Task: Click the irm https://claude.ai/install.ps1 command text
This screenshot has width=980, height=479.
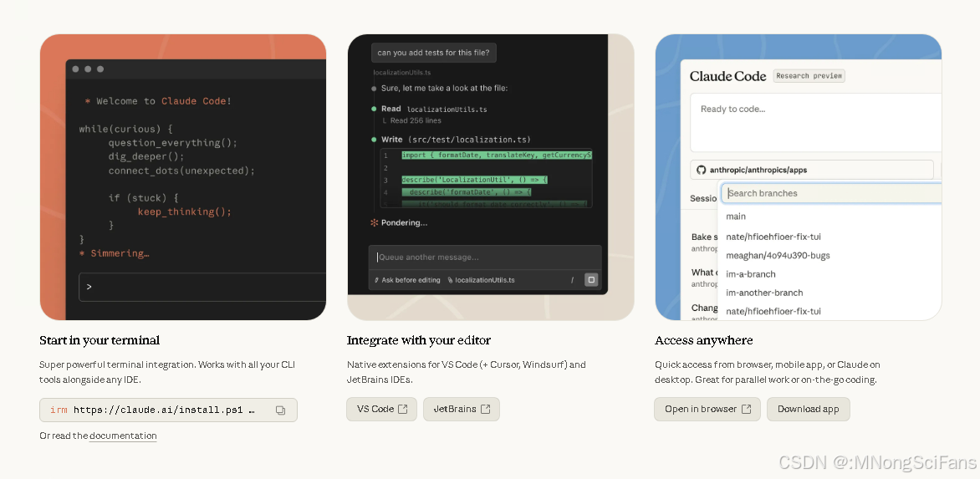Action: tap(152, 410)
